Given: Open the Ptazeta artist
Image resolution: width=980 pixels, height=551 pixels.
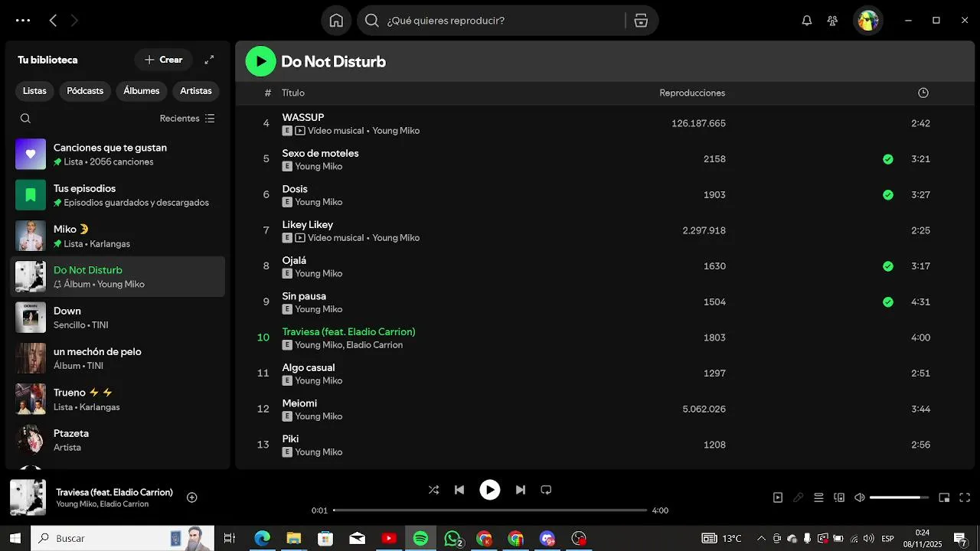Looking at the screenshot, I should (118, 440).
